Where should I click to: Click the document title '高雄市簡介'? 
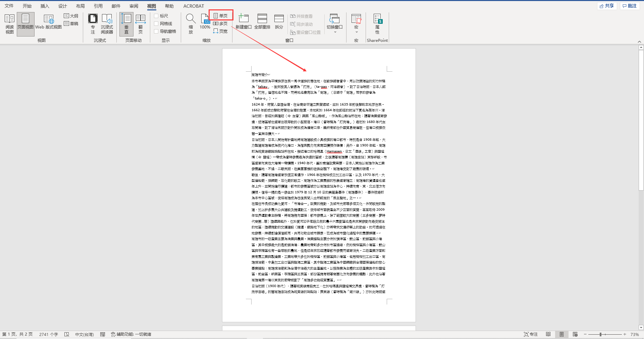(260, 75)
